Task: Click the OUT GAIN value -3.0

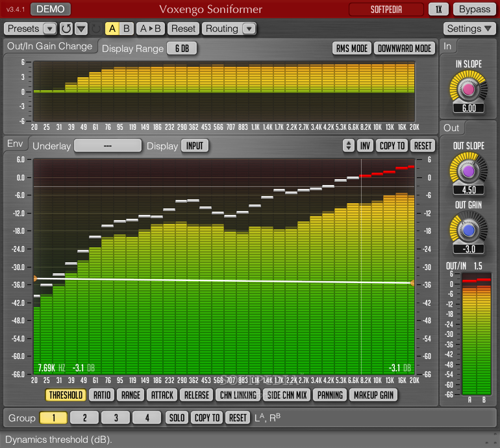Action: (x=469, y=249)
